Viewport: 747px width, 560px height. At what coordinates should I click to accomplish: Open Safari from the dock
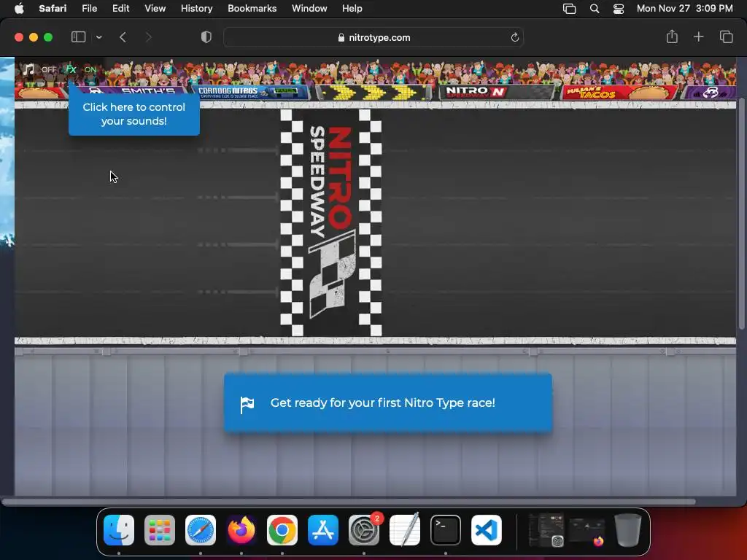point(201,530)
